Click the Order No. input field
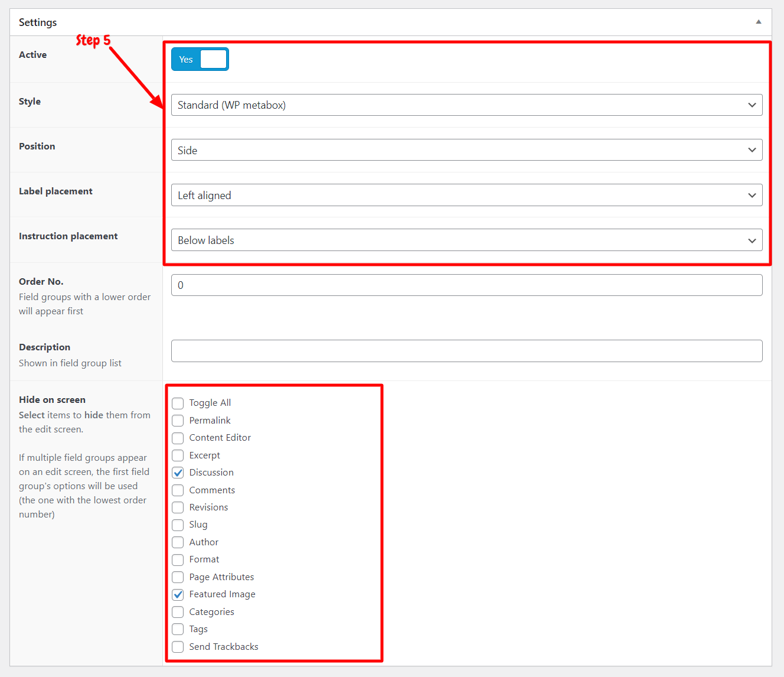This screenshot has height=677, width=784. (x=466, y=285)
